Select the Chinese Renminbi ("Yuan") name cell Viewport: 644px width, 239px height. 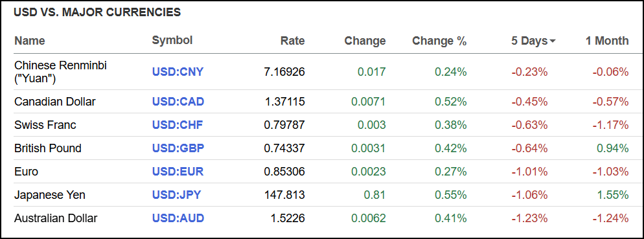pos(60,72)
